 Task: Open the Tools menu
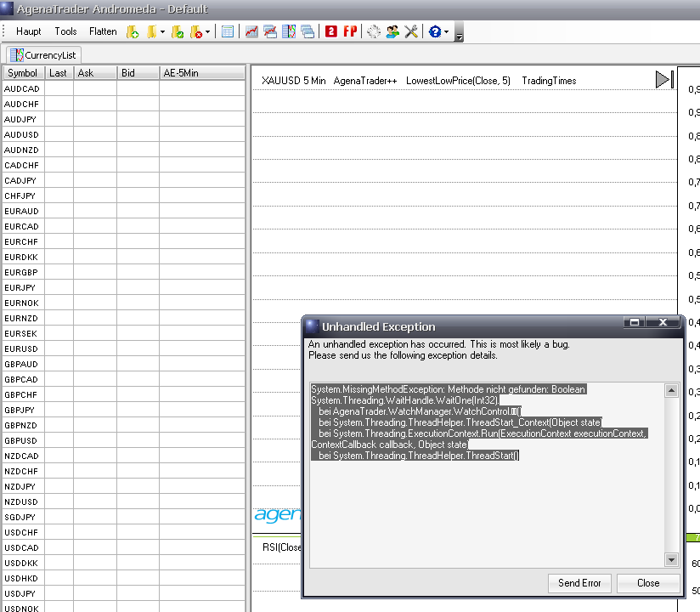[65, 31]
